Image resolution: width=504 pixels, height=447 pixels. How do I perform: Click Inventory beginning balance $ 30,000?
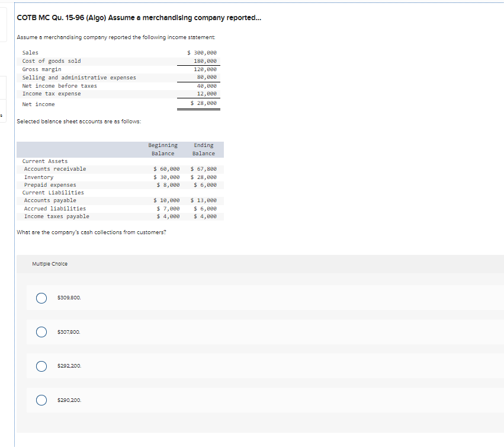(x=166, y=177)
